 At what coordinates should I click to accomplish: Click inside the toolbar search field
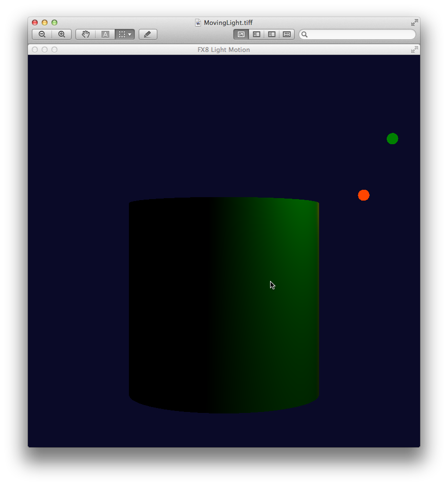[x=360, y=34]
